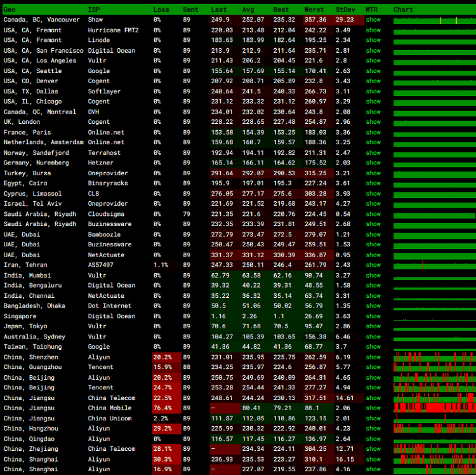The width and height of the screenshot is (476, 475).
Task: Show MTR for Jiangsu China Mobile
Action: click(373, 408)
